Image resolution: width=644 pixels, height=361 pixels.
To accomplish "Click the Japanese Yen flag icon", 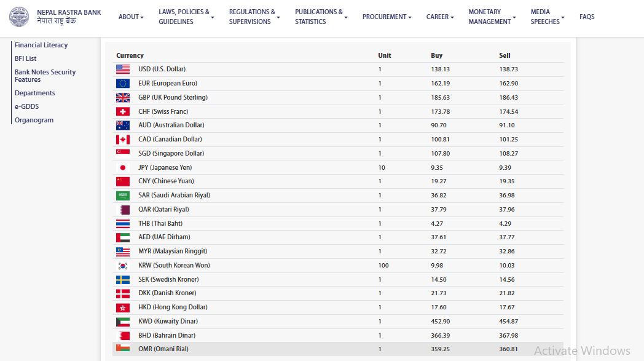I will [123, 168].
